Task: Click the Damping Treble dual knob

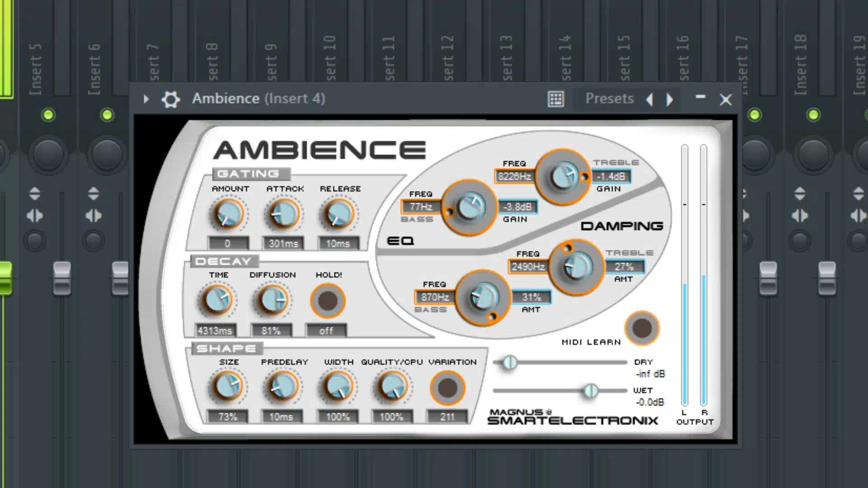Action: click(x=576, y=267)
